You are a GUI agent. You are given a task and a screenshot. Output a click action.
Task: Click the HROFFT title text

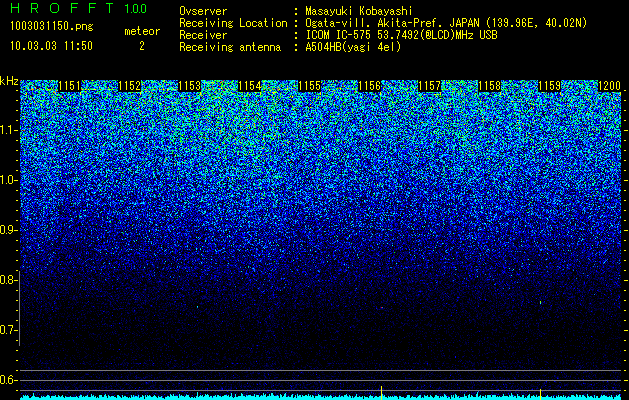[x=63, y=8]
